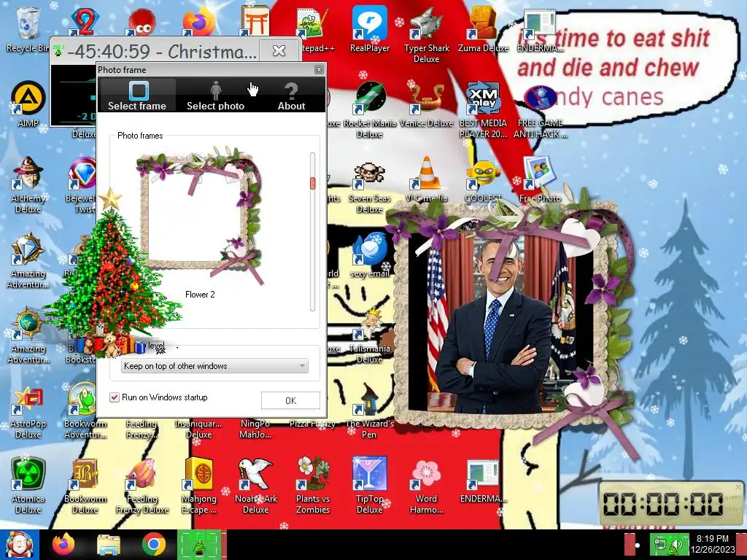
Task: Open Zuma Deluxe shortcut
Action: tap(484, 29)
